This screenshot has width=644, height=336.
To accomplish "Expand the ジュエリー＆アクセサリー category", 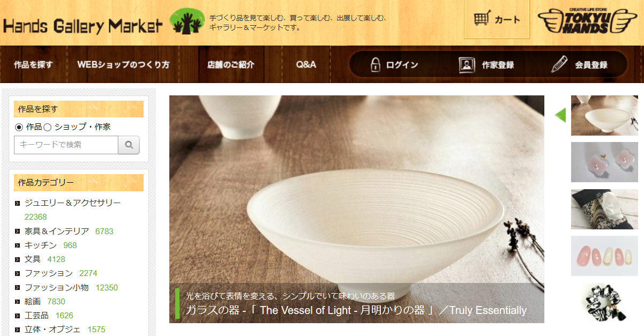I will (x=18, y=203).
